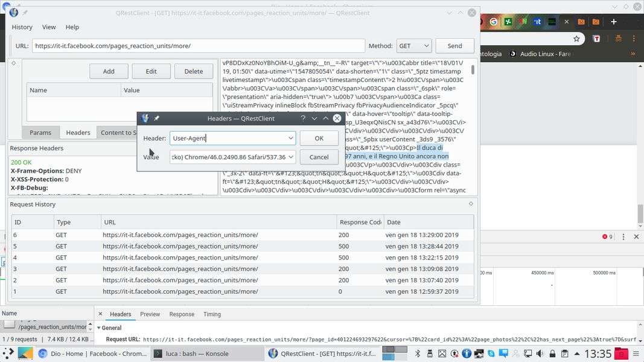The image size is (644, 362).
Task: Open the Header name combo box dropdown
Action: click(290, 138)
